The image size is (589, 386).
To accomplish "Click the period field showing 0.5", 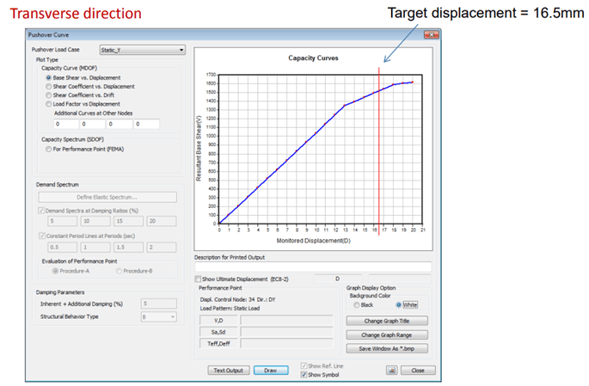I will point(62,247).
